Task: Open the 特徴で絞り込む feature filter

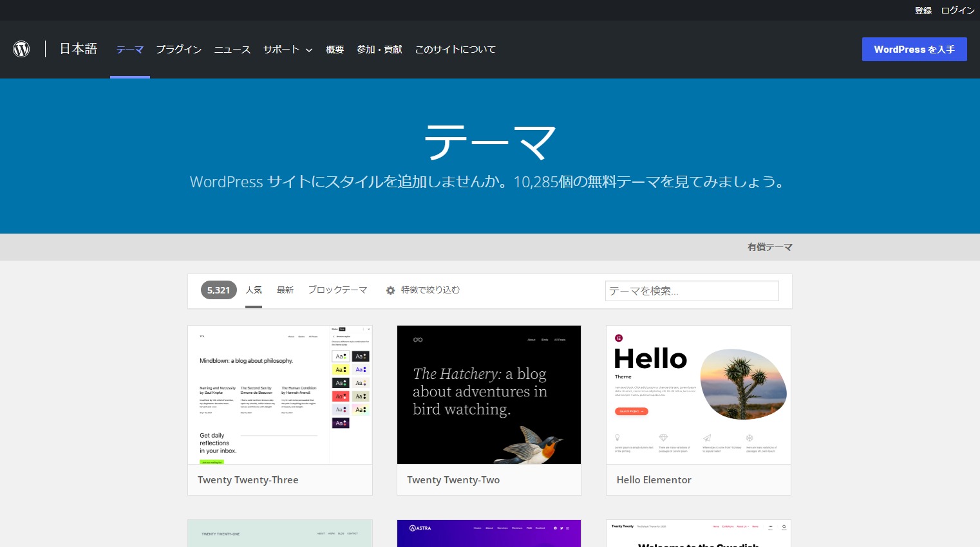Action: click(x=429, y=290)
